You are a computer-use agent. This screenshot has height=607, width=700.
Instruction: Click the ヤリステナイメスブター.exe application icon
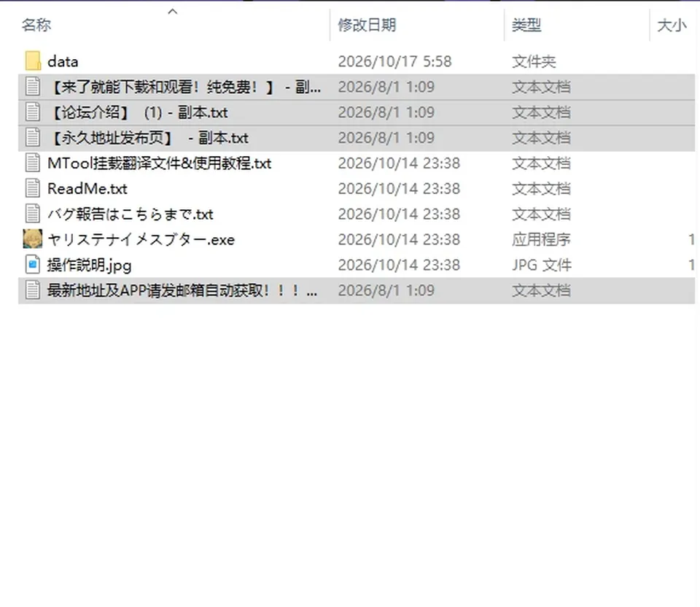tap(33, 239)
